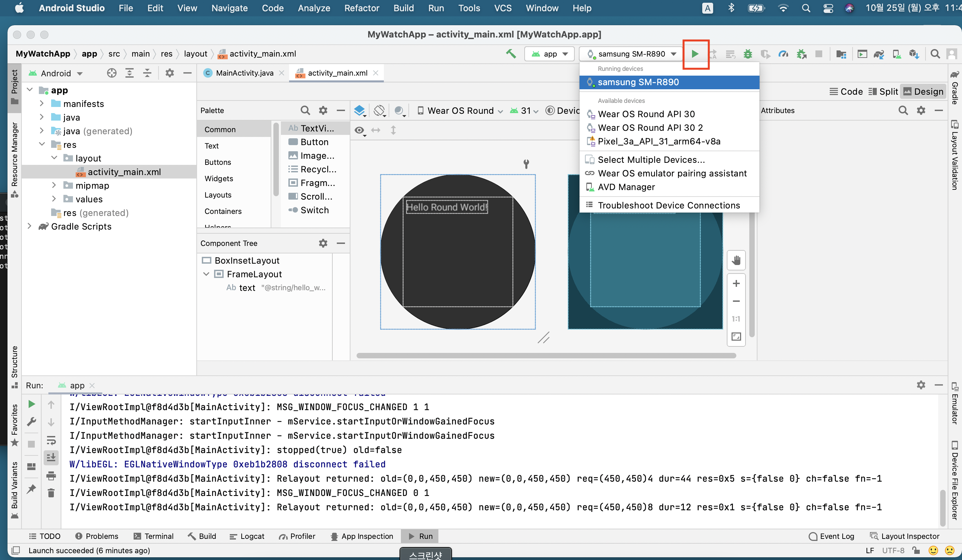Select the pan hand tool in design view
The height and width of the screenshot is (560, 962).
pyautogui.click(x=736, y=260)
